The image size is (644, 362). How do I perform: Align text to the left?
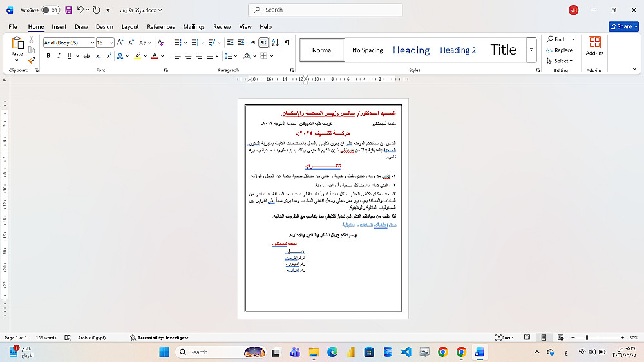point(178,56)
